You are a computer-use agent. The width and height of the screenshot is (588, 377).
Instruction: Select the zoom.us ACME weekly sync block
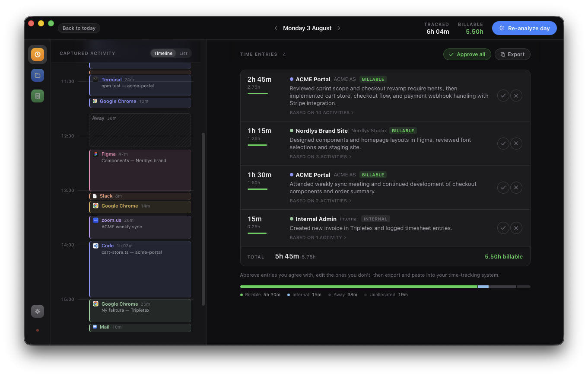140,227
